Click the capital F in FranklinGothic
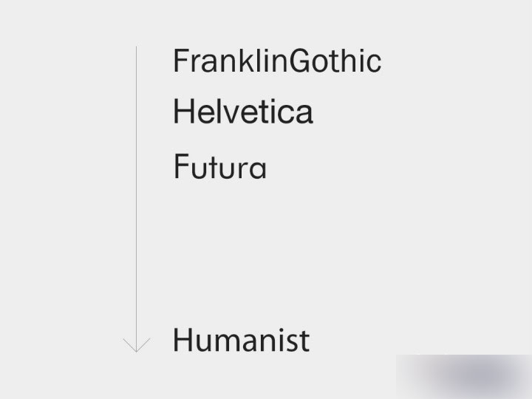This screenshot has height=399, width=532. pyautogui.click(x=181, y=61)
